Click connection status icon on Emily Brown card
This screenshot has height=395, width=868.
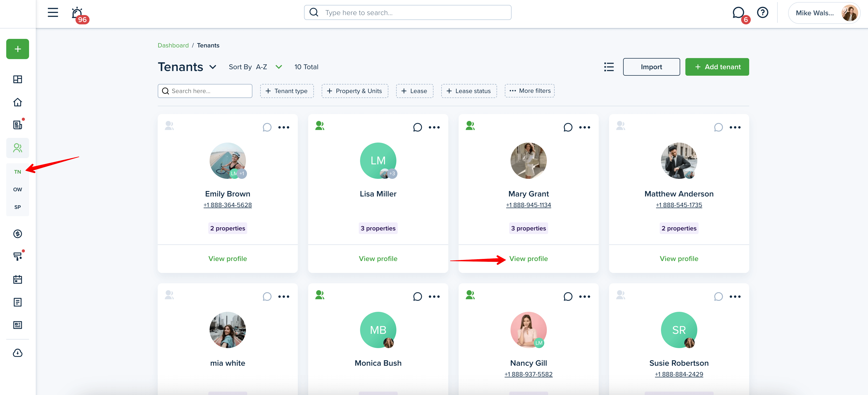(169, 126)
